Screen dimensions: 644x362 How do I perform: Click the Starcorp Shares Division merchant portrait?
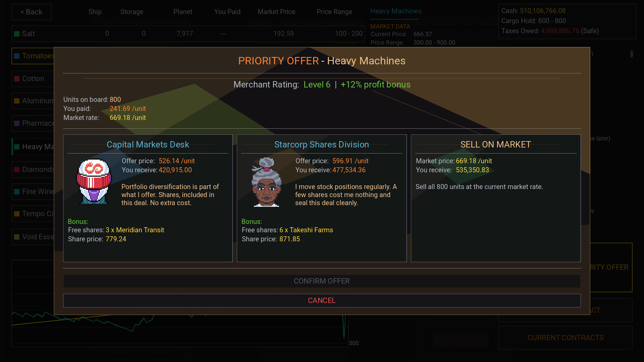[x=267, y=182]
